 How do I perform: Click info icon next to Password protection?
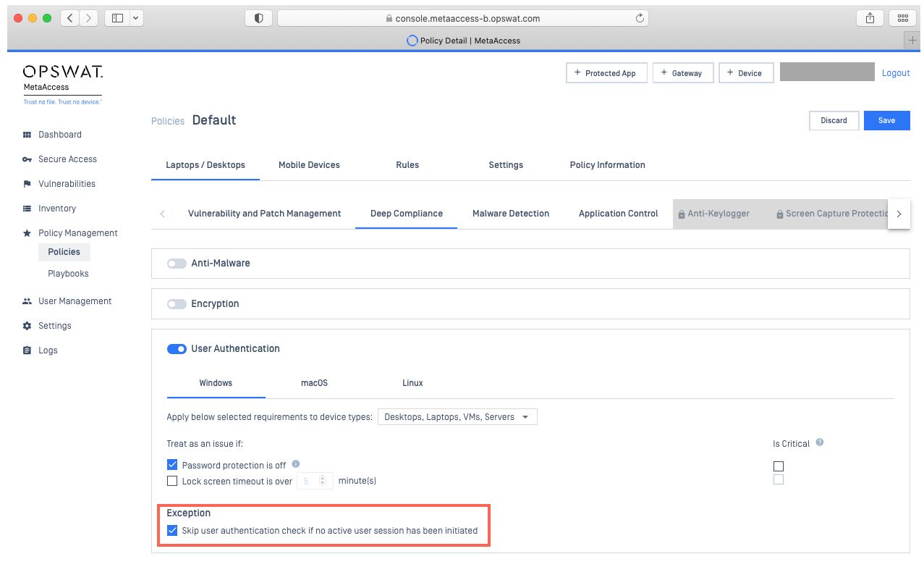coord(295,464)
